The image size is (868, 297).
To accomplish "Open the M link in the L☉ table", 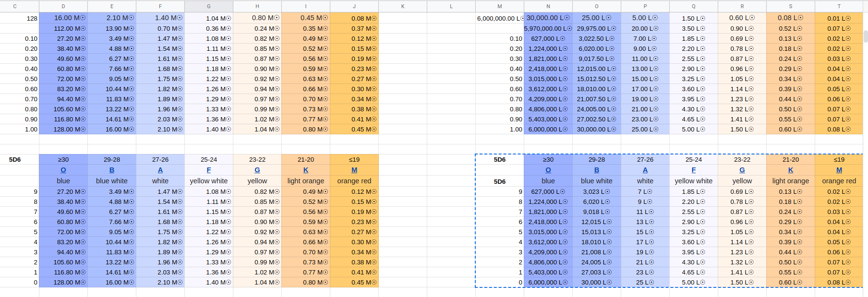I will 839,170.
